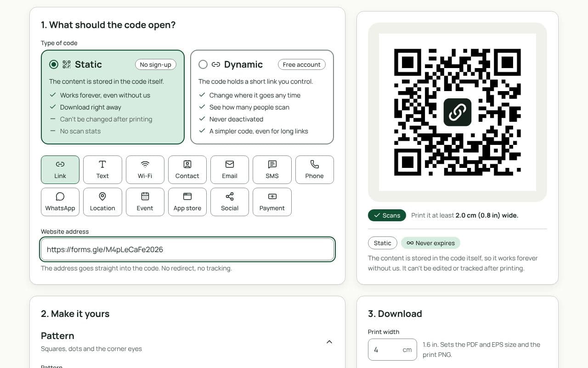Image resolution: width=588 pixels, height=368 pixels.
Task: Click "See how many people scan" text
Action: point(249,107)
